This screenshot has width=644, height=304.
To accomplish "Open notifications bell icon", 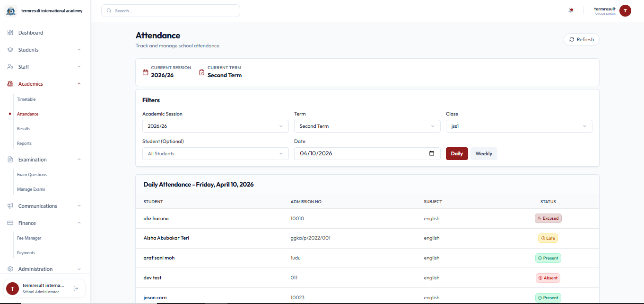I will coord(571,10).
